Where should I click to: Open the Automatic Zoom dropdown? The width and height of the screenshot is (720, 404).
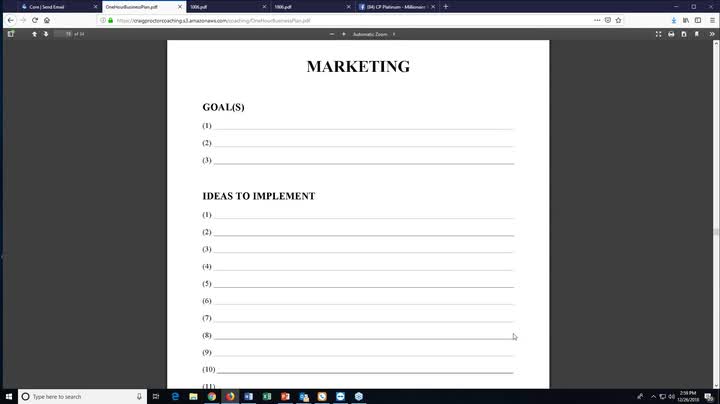point(373,34)
